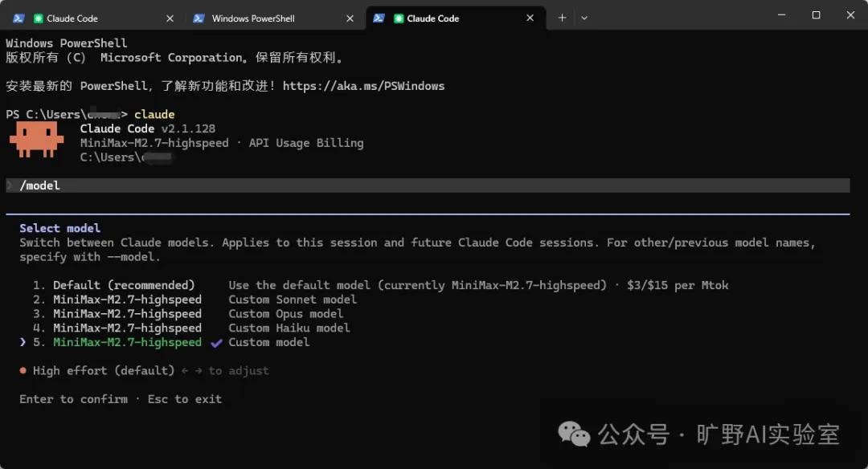
Task: Select option 1 Default (recommended)
Action: click(124, 285)
